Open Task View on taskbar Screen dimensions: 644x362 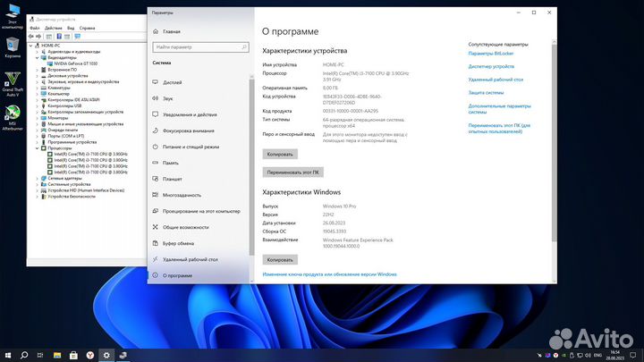pos(40,355)
